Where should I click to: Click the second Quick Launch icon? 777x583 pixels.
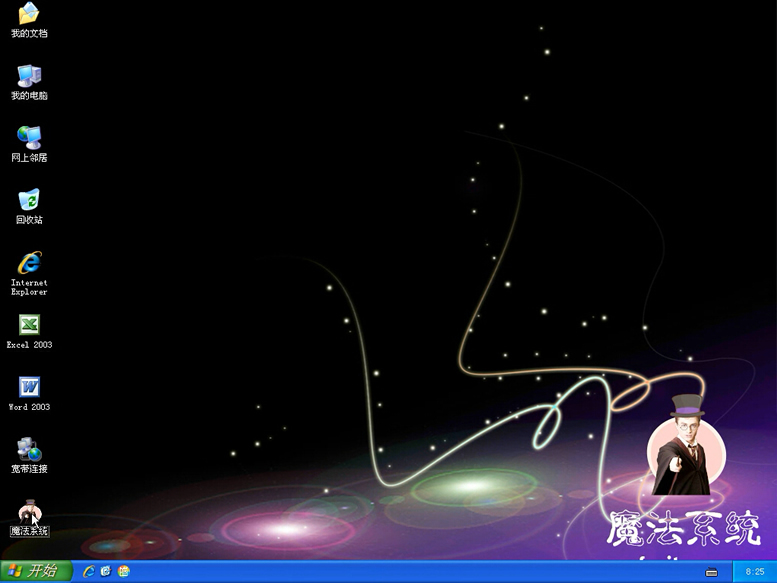coord(106,571)
